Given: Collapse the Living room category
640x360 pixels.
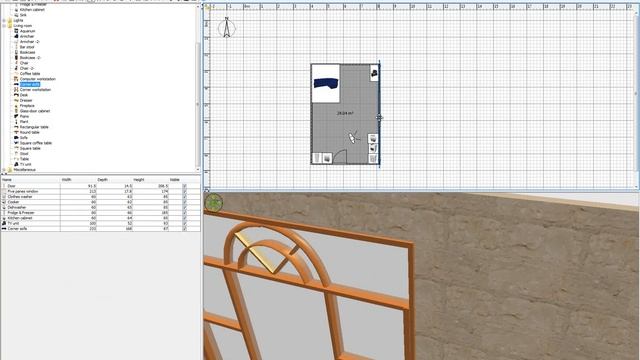Looking at the screenshot, I should (x=4, y=26).
